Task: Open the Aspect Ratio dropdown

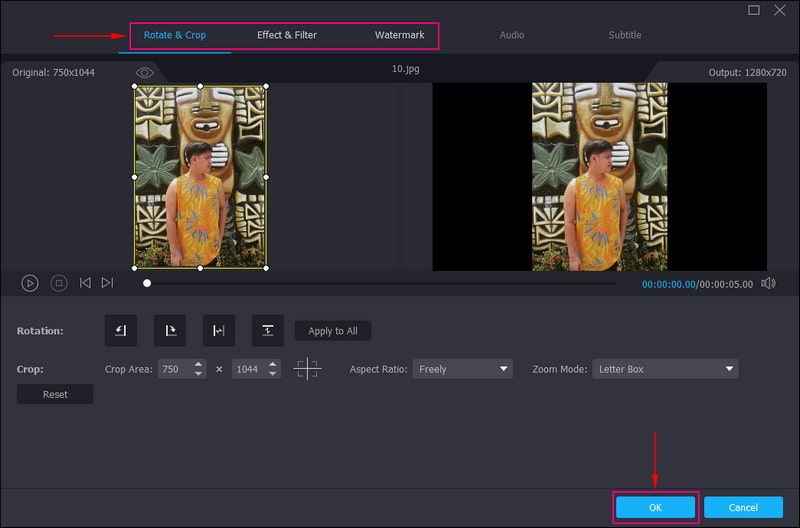Action: coord(462,369)
